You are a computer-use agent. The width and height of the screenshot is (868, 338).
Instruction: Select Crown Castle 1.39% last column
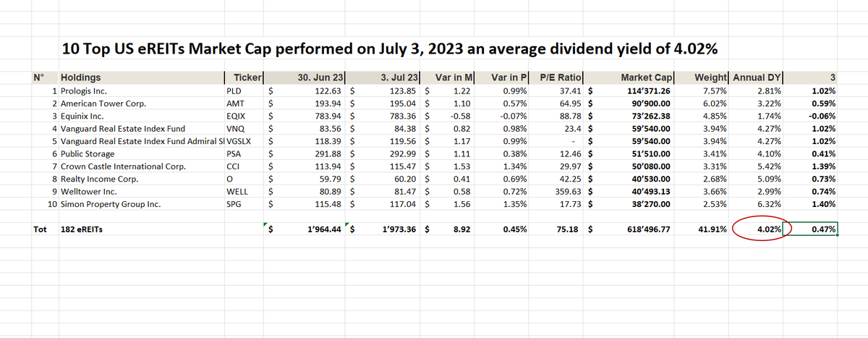(823, 166)
